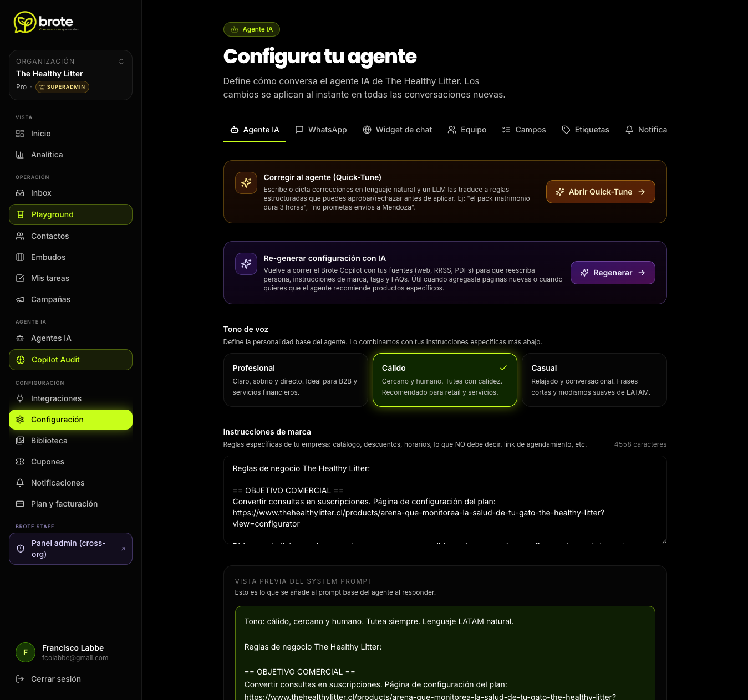Click the 'Tono de voz' heading
Viewport: 748px width, 700px height.
coord(246,329)
